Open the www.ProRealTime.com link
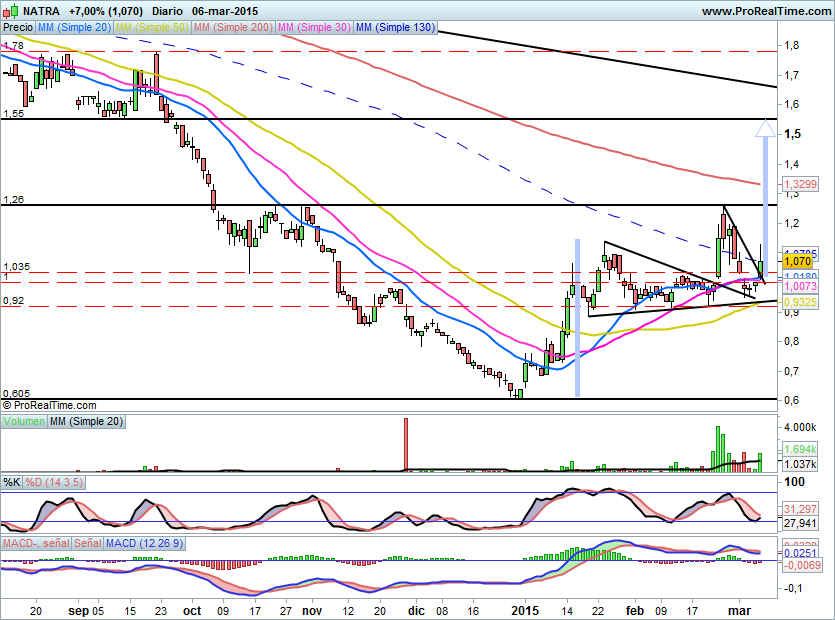The width and height of the screenshot is (835, 620). click(x=764, y=11)
